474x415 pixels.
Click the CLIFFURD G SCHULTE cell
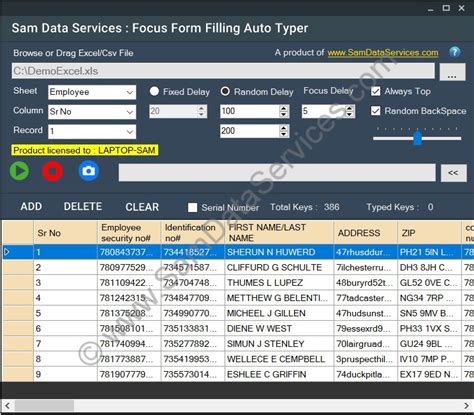[279, 267]
